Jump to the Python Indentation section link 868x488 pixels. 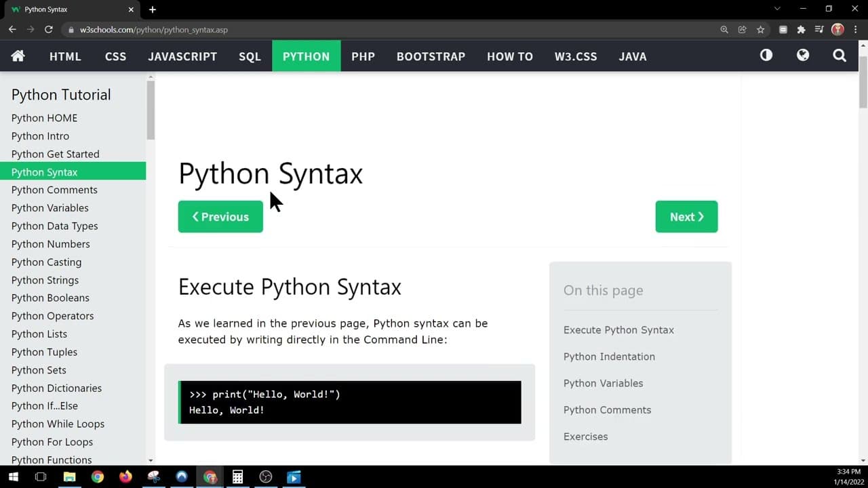[609, 357]
